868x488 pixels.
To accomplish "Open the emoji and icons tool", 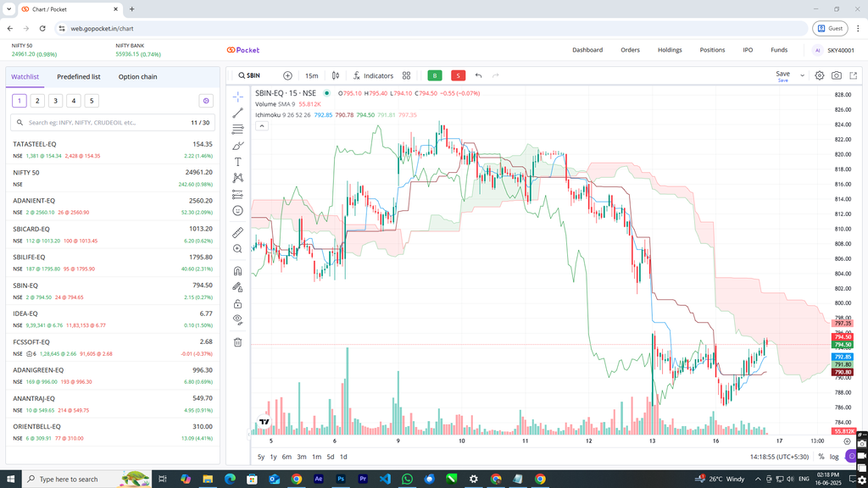I will click(x=237, y=211).
